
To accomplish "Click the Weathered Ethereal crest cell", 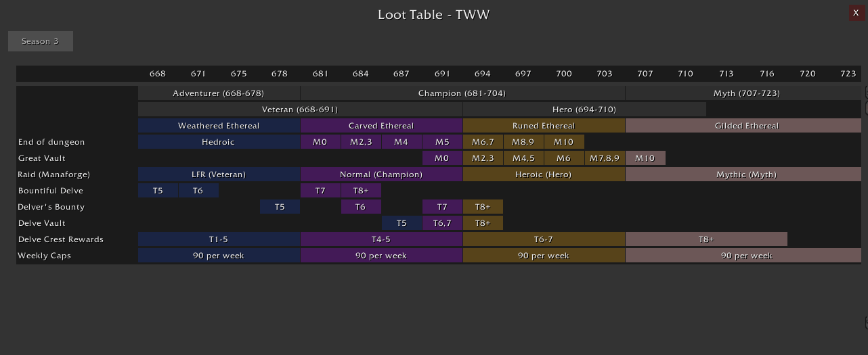I will point(219,126).
